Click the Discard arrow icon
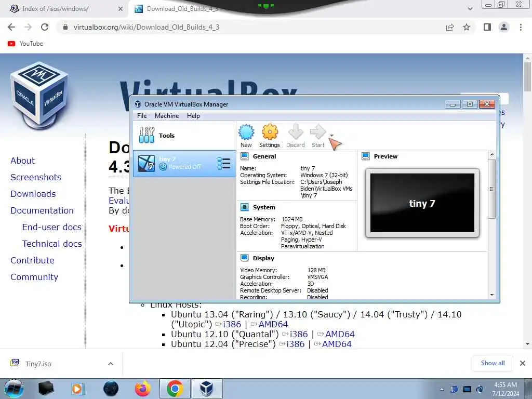The height and width of the screenshot is (399, 532). [x=296, y=136]
